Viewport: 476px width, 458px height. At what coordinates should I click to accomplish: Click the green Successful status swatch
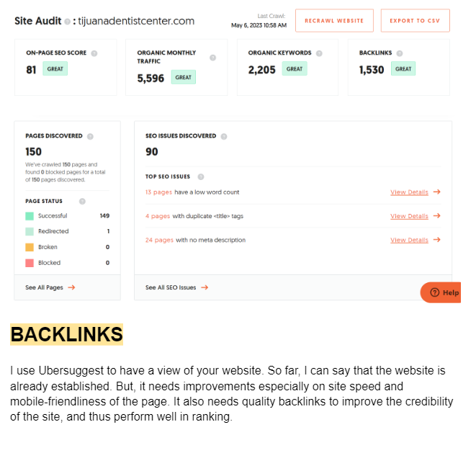(30, 216)
